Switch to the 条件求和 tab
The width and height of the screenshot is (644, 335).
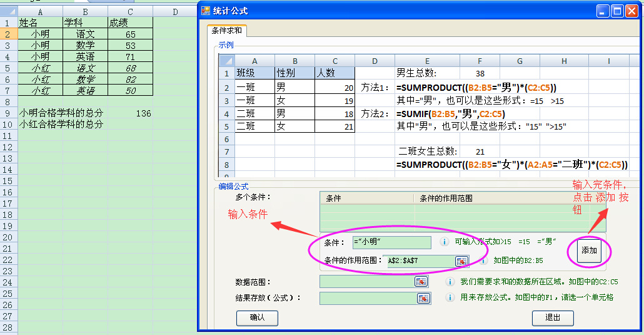click(x=227, y=31)
